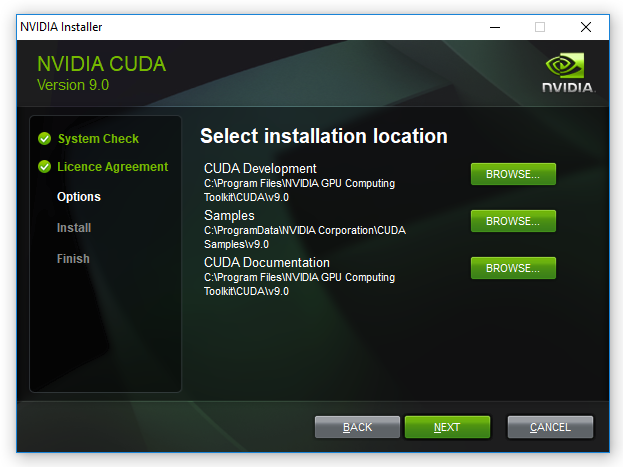Click the NVIDIA CUDA Version 9.0 heading

[101, 74]
